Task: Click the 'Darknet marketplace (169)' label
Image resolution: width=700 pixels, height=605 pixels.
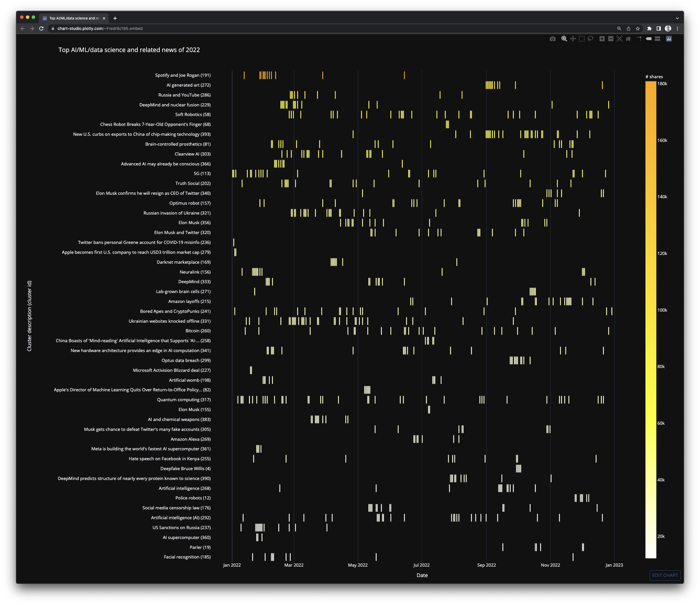Action: [183, 262]
